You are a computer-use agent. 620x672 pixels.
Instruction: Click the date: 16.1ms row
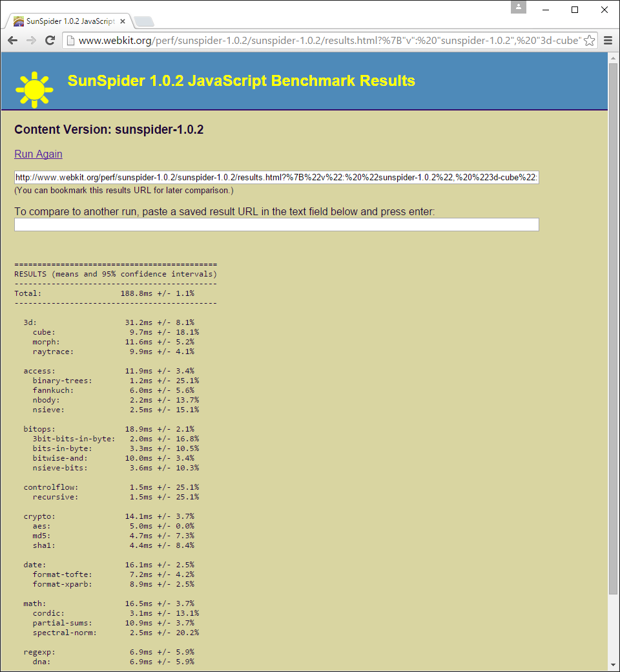pyautogui.click(x=109, y=565)
